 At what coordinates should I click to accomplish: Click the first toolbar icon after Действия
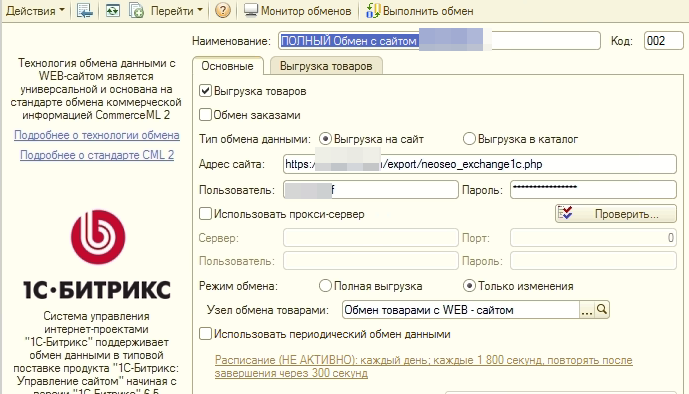point(84,11)
